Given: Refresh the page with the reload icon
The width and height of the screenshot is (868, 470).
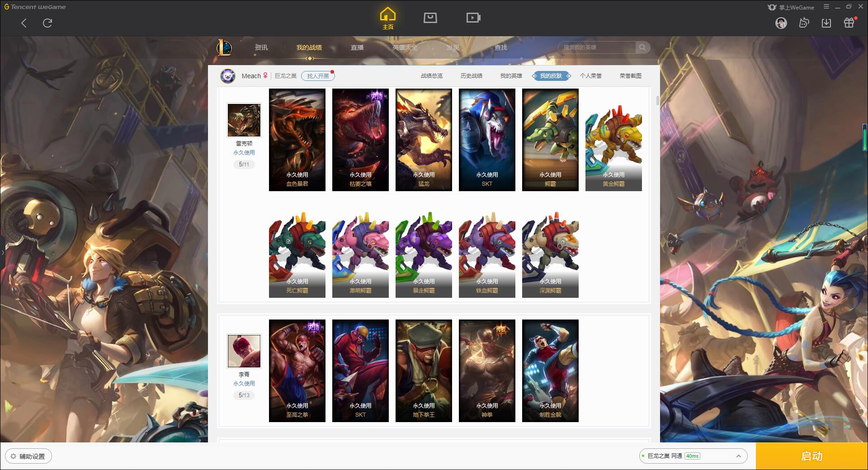Looking at the screenshot, I should [x=47, y=23].
